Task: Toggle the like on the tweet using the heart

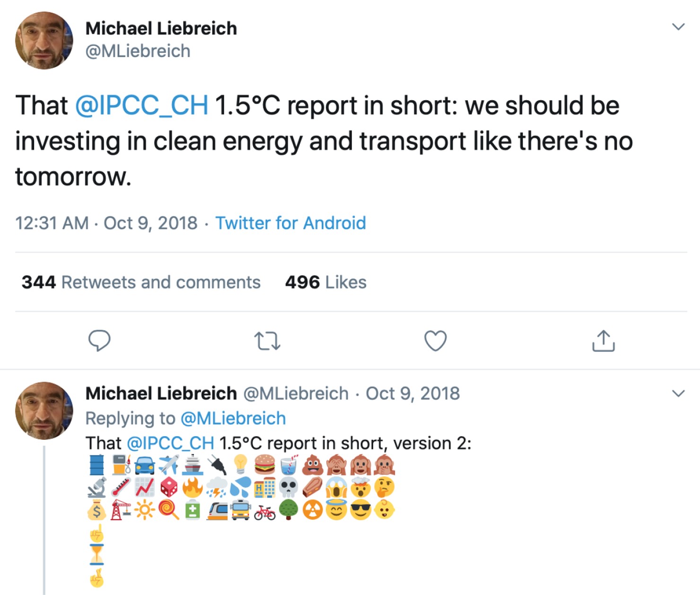Action: (x=436, y=341)
